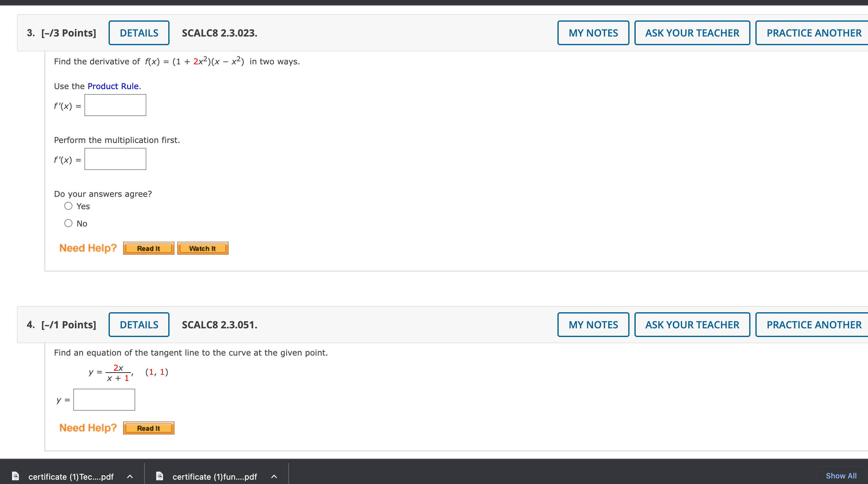868x484 pixels.
Task: Open the certificate (1)fun....pdf file icon
Action: pos(159,476)
